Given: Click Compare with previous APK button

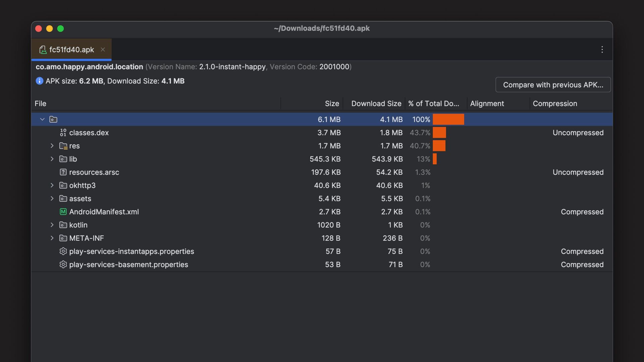Looking at the screenshot, I should 553,85.
